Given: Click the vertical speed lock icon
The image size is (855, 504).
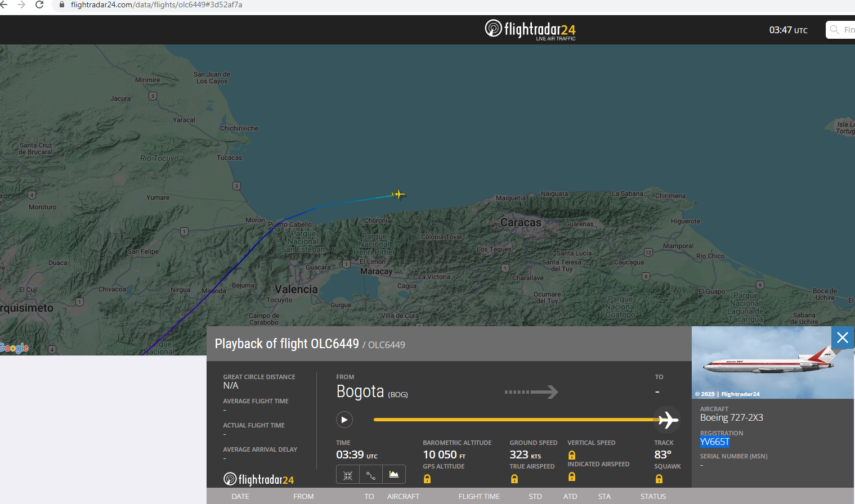Looking at the screenshot, I should 572,455.
